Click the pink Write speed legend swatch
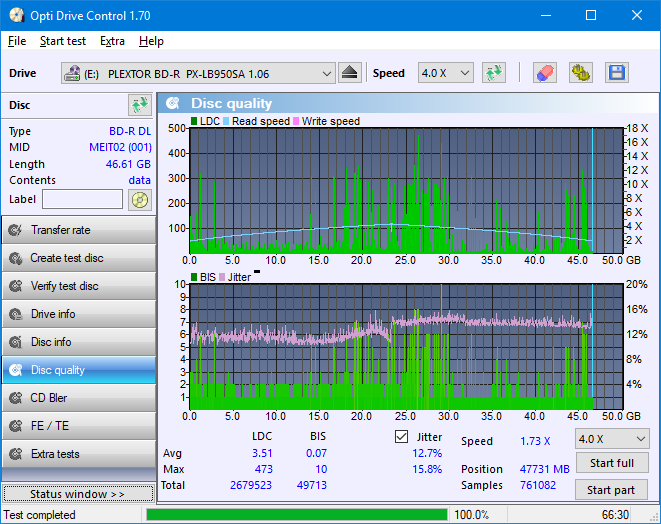This screenshot has width=661, height=524. tap(296, 121)
